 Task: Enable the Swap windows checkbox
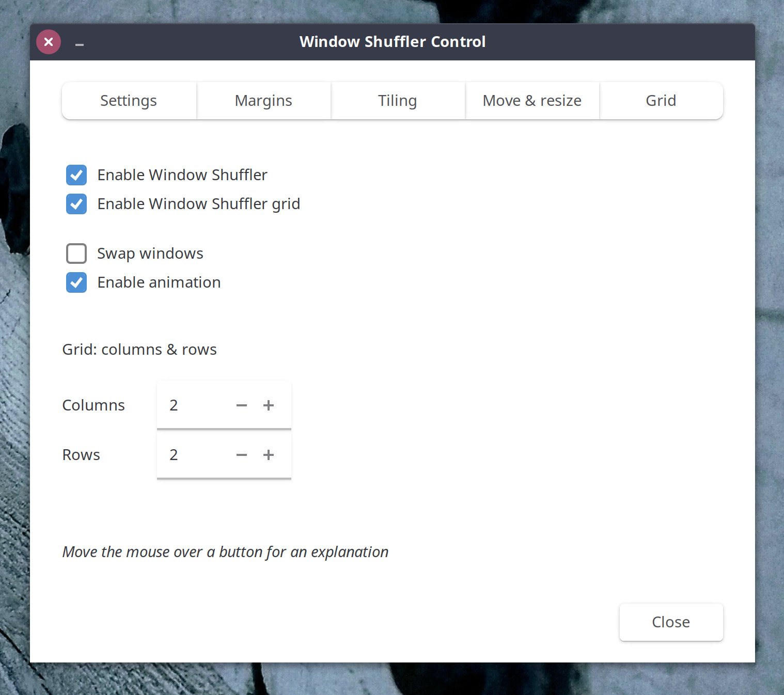pos(76,254)
